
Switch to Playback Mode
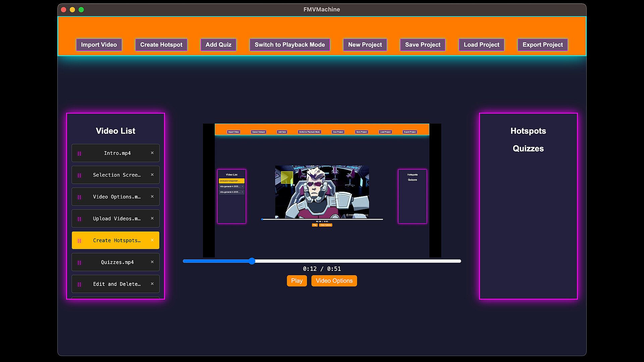pyautogui.click(x=289, y=45)
